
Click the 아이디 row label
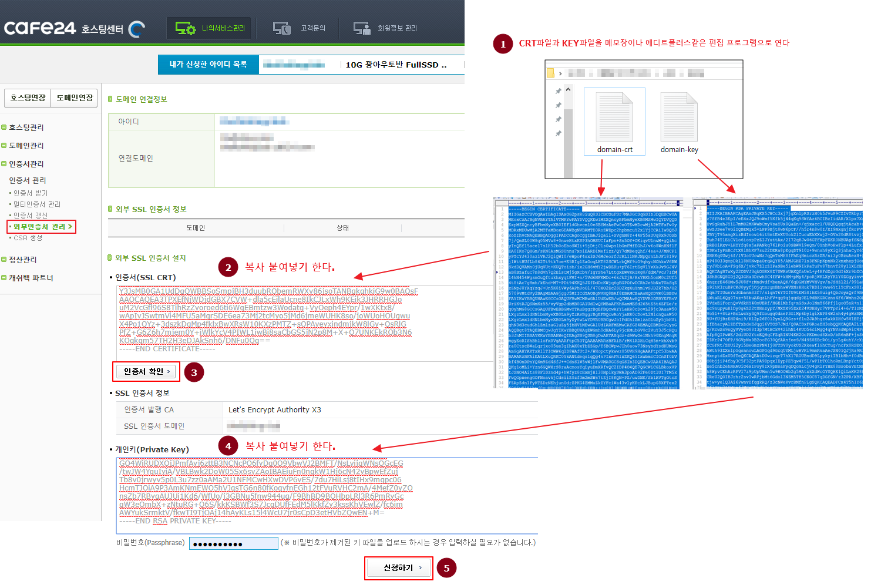(x=129, y=122)
